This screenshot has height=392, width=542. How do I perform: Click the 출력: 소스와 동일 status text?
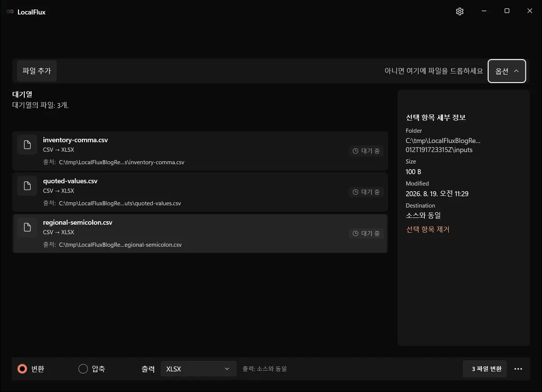coord(265,369)
